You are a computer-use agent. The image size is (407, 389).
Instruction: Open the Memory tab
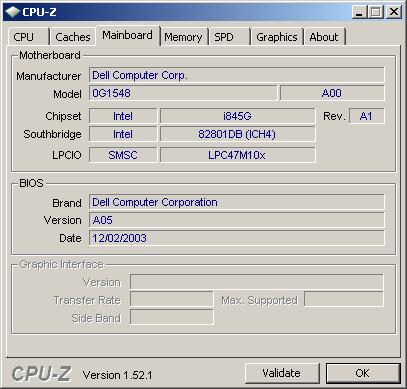pos(184,37)
